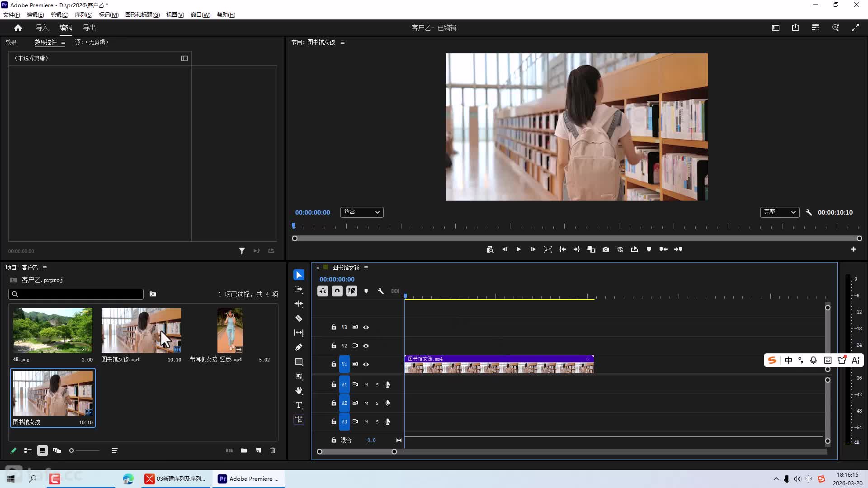Select the Type tool
868x488 pixels.
pos(299,405)
